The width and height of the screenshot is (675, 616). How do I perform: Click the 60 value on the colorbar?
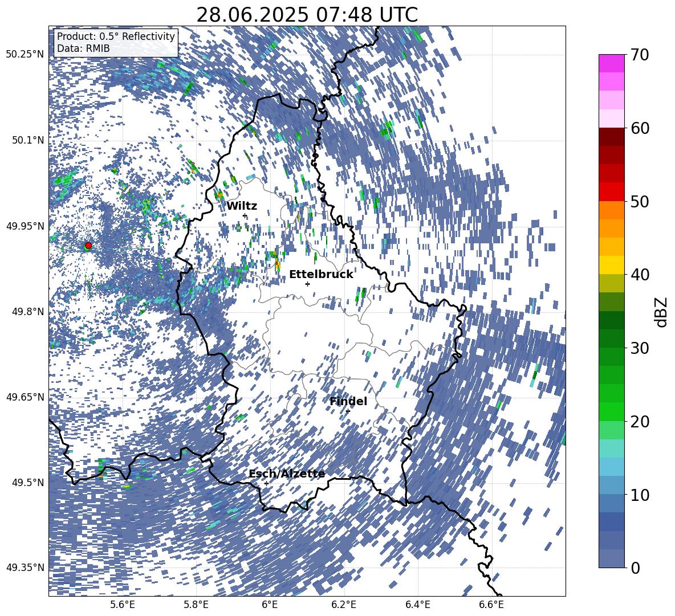coord(640,128)
